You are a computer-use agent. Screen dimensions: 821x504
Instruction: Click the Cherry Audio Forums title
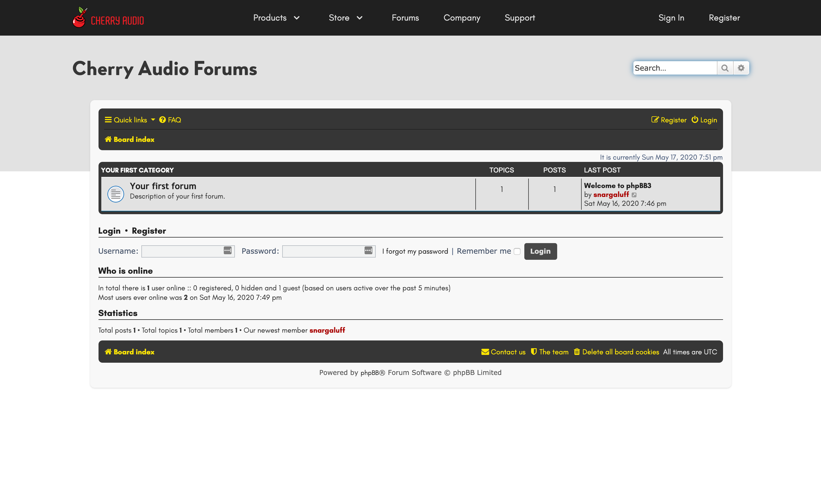coord(165,69)
